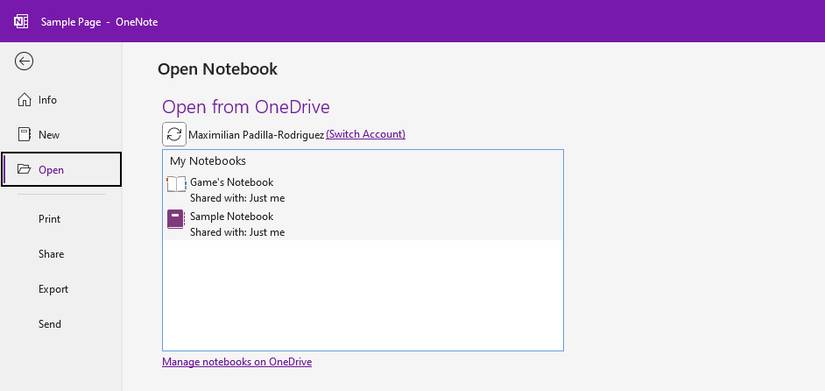Click Shared with text under Game's Notebook
This screenshot has width=825, height=391.
tap(237, 198)
